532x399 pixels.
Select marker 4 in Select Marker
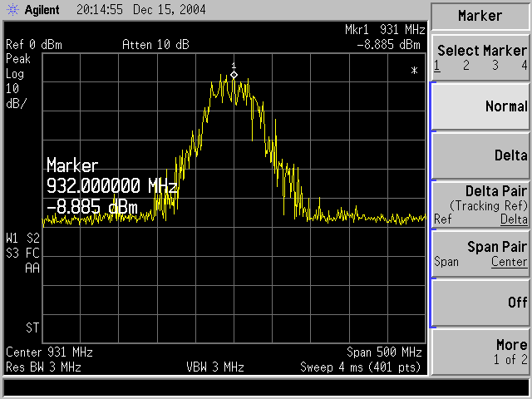(x=525, y=65)
